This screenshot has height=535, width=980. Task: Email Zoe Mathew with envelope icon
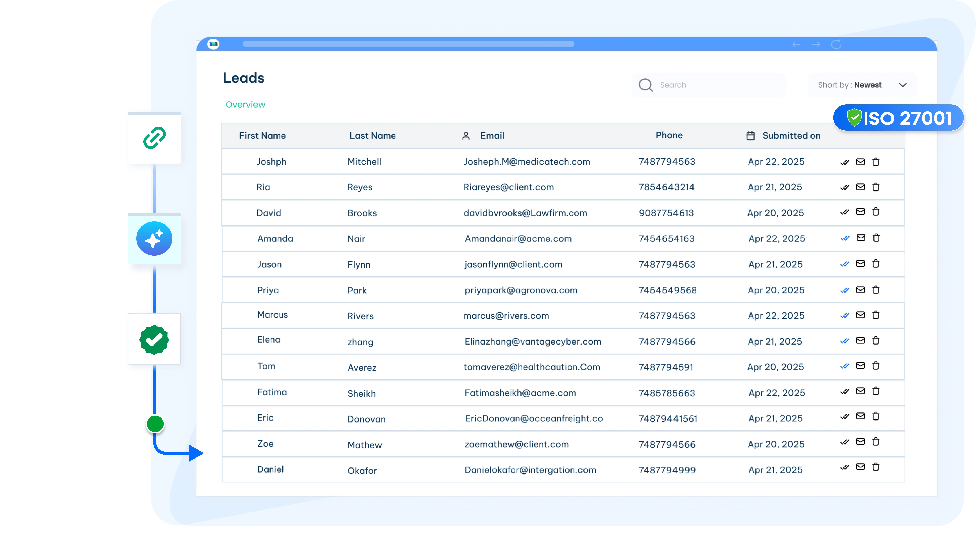click(860, 441)
